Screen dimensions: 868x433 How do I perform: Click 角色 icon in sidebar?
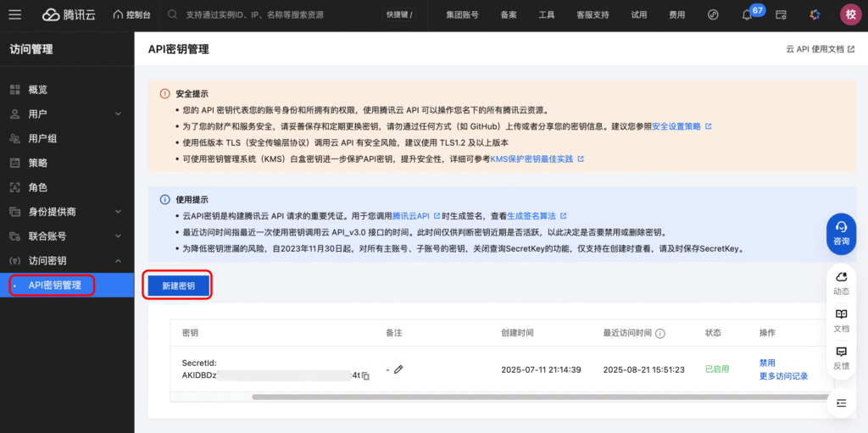point(15,187)
